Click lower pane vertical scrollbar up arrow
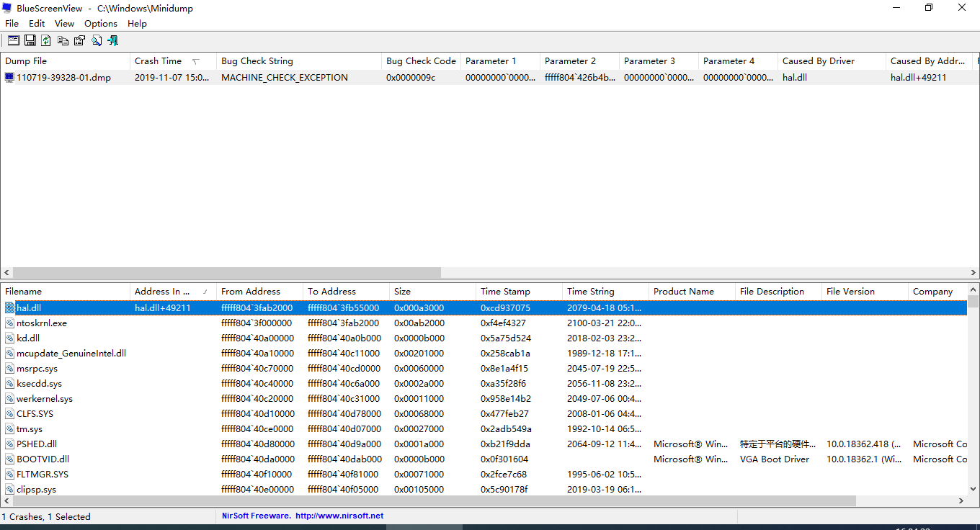The width and height of the screenshot is (980, 530). pyautogui.click(x=974, y=289)
